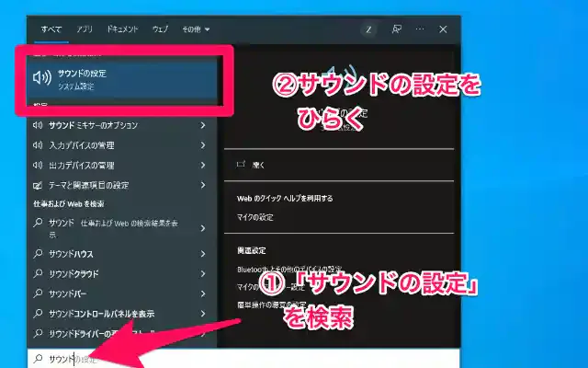
Task: Focus the search box containing サウンド
Action: point(243,359)
